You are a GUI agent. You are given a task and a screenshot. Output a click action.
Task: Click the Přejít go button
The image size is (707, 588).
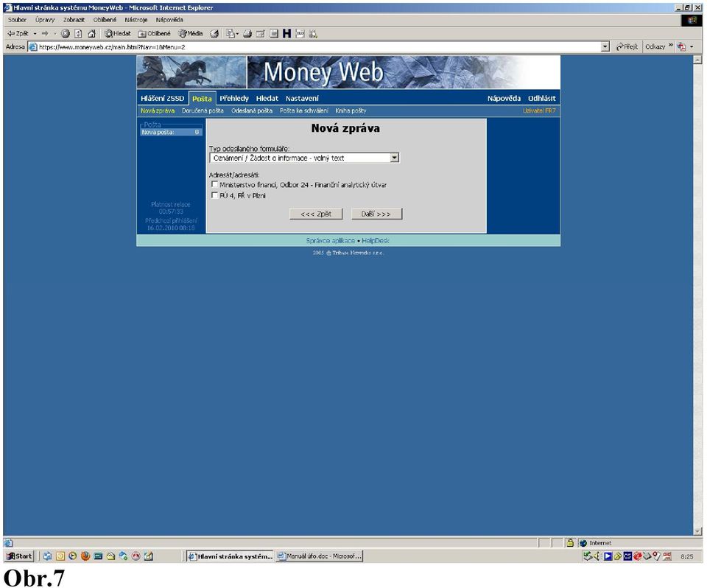point(627,46)
